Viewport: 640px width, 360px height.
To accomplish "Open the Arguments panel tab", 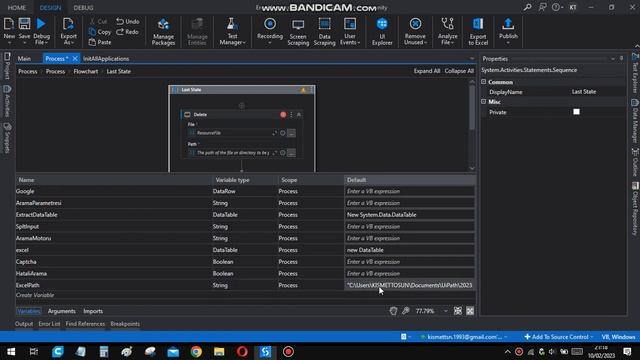I will (x=62, y=311).
